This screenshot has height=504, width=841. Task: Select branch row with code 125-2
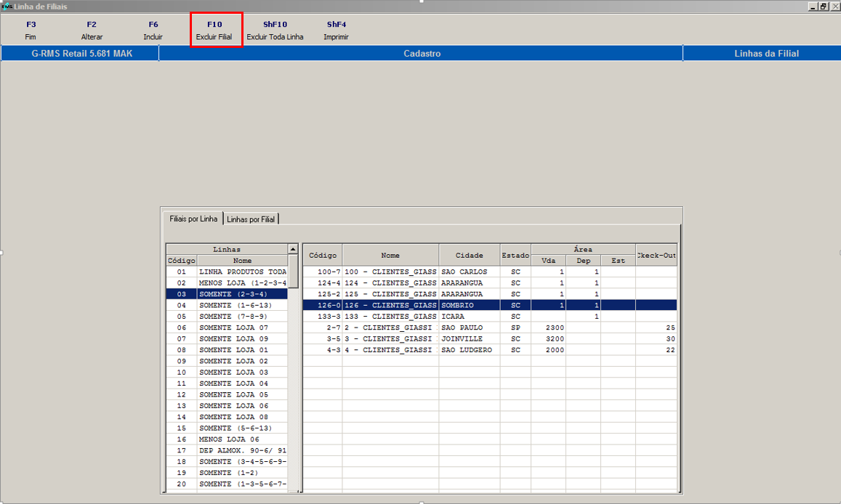click(x=490, y=294)
